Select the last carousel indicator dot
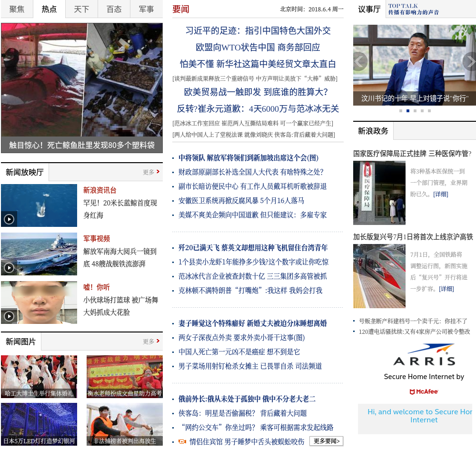This screenshot has height=449, width=476. coord(429,111)
